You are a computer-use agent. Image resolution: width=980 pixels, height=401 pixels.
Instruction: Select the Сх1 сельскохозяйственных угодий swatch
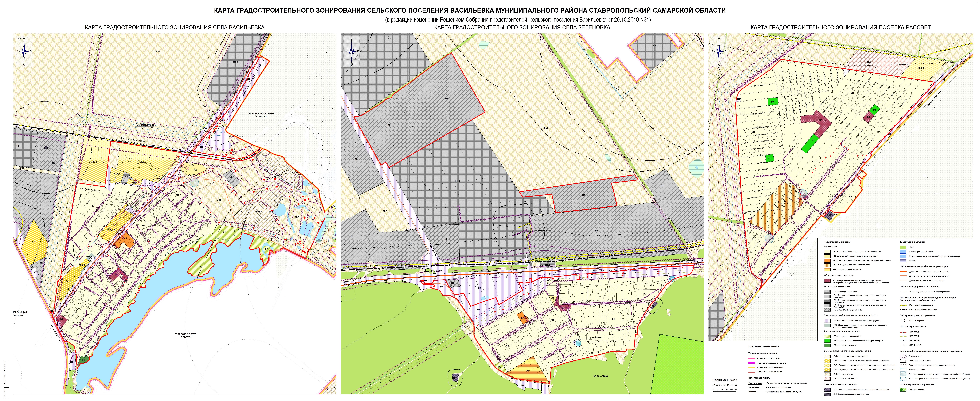coord(827,356)
